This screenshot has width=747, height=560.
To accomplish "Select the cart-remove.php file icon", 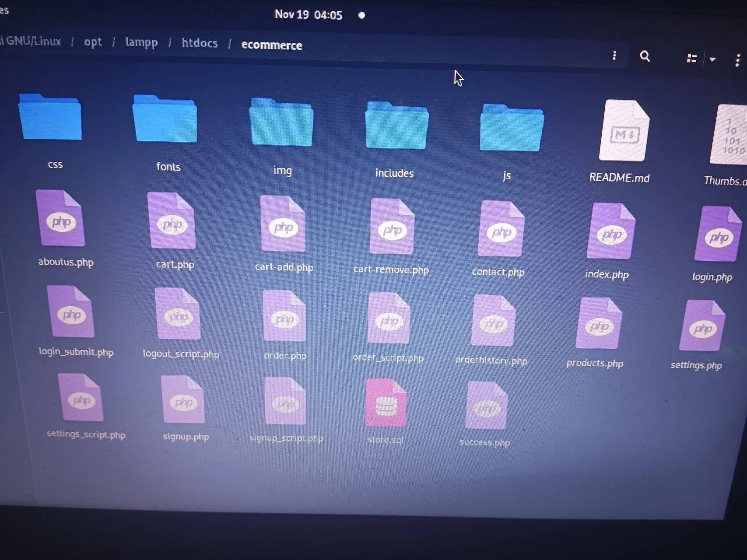I will pos(393,226).
